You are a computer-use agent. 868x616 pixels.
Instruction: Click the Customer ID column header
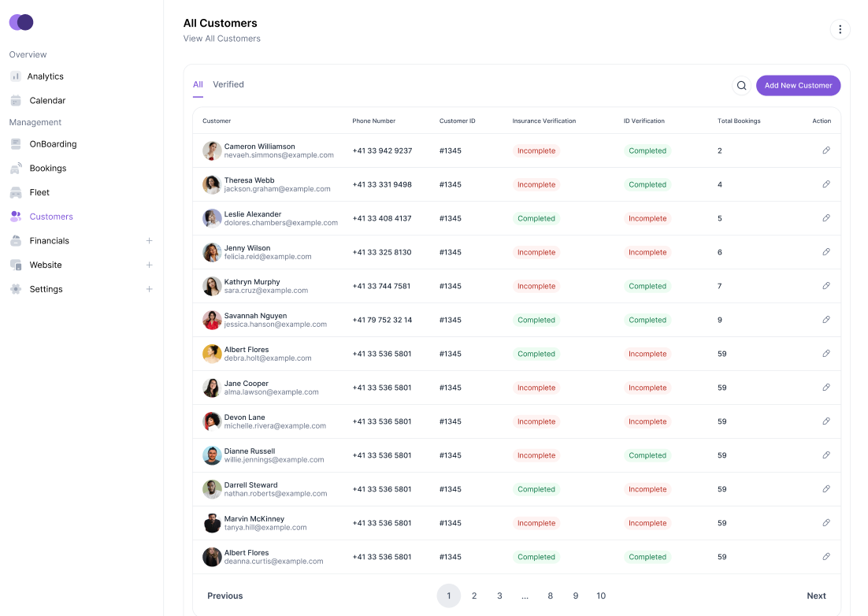(x=458, y=121)
